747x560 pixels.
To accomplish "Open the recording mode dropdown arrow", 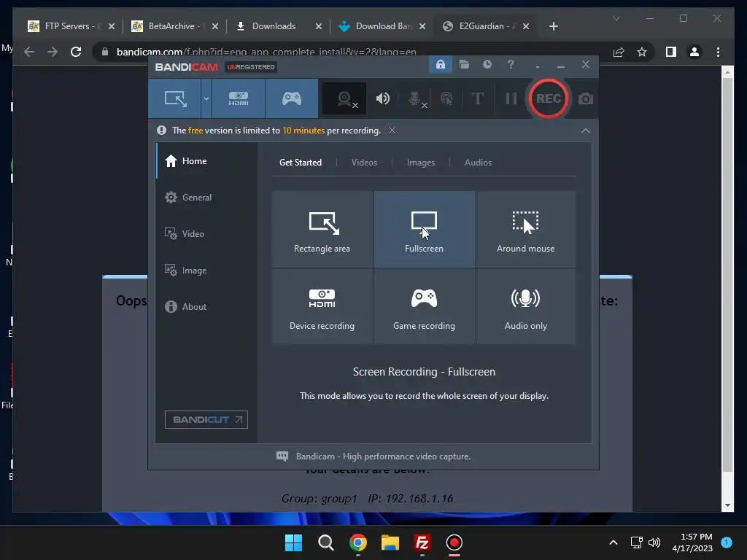I will pyautogui.click(x=206, y=98).
